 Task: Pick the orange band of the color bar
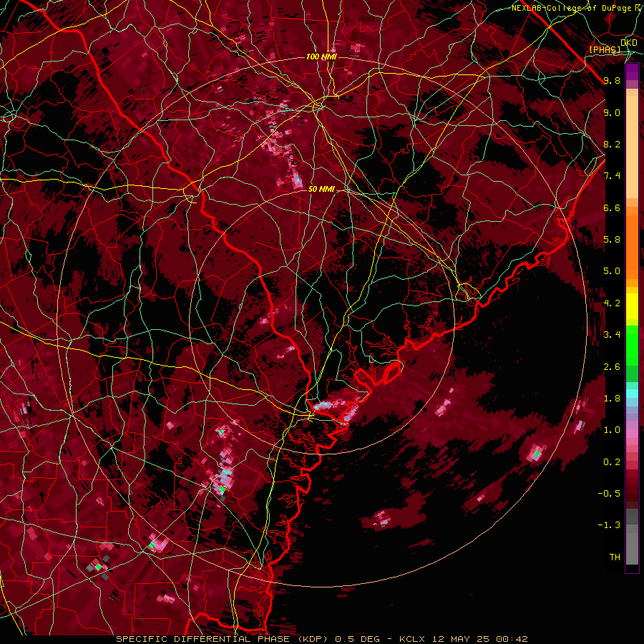tap(632, 247)
